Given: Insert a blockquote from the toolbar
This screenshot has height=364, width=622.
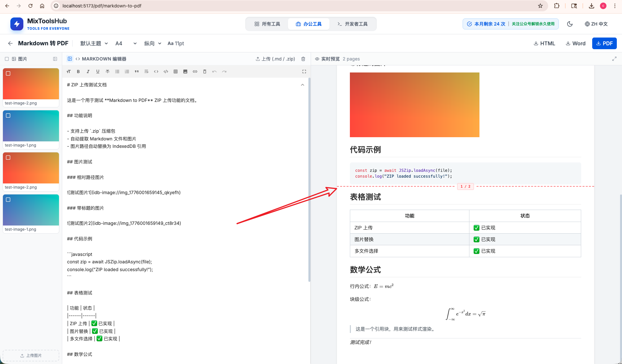Looking at the screenshot, I should click(137, 72).
